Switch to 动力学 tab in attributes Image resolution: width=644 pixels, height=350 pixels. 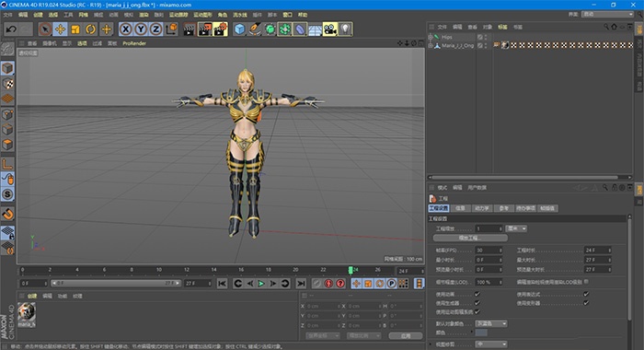[482, 208]
